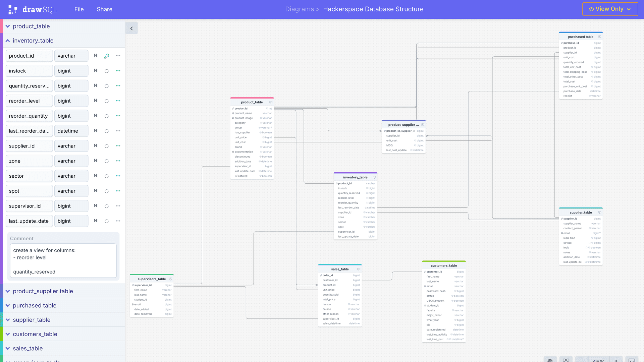Open more options for supplier_id column

118,146
